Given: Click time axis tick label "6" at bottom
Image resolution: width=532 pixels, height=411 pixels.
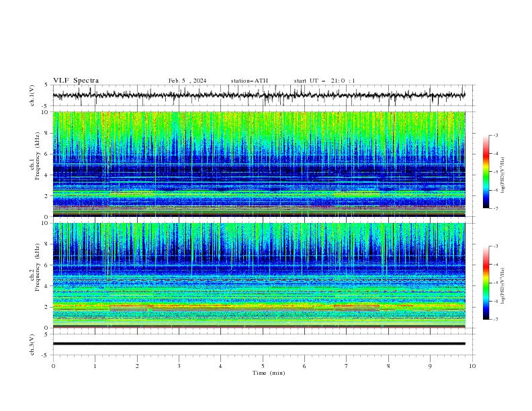Looking at the screenshot, I should pyautogui.click(x=304, y=366).
